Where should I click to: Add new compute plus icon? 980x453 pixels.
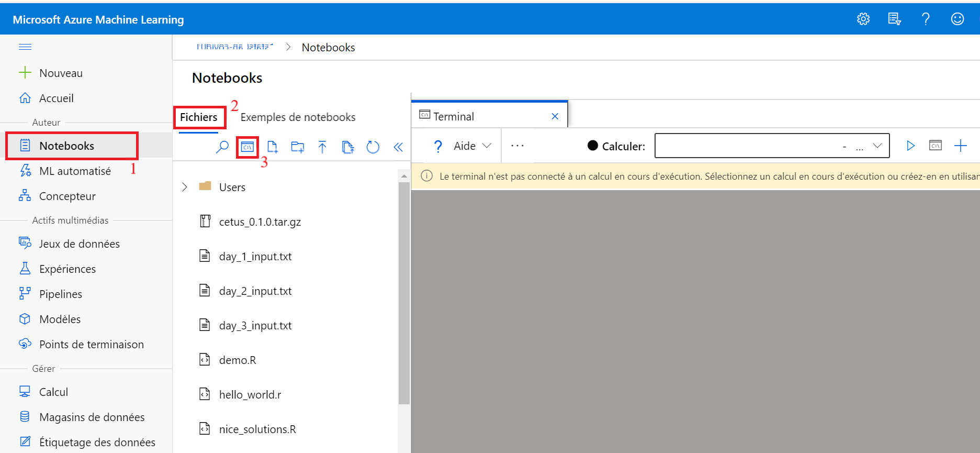[961, 146]
